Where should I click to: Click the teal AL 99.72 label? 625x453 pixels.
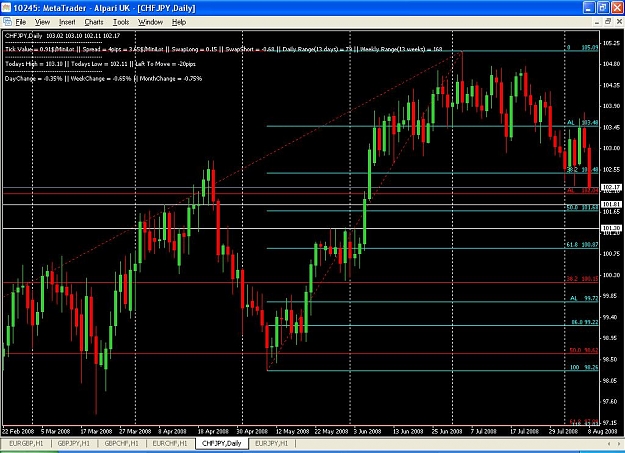coord(584,298)
